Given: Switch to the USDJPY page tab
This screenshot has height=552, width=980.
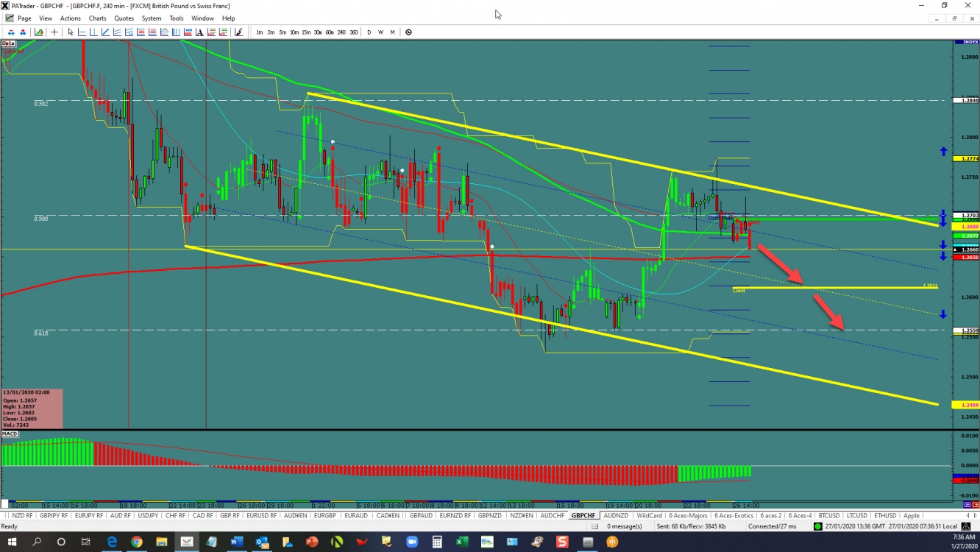Looking at the screenshot, I should 149,515.
